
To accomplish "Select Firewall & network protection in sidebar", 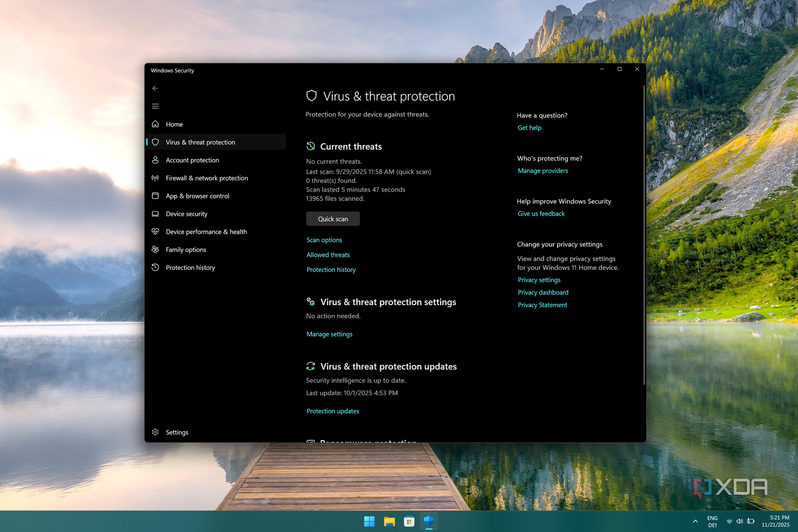I will tap(216, 178).
